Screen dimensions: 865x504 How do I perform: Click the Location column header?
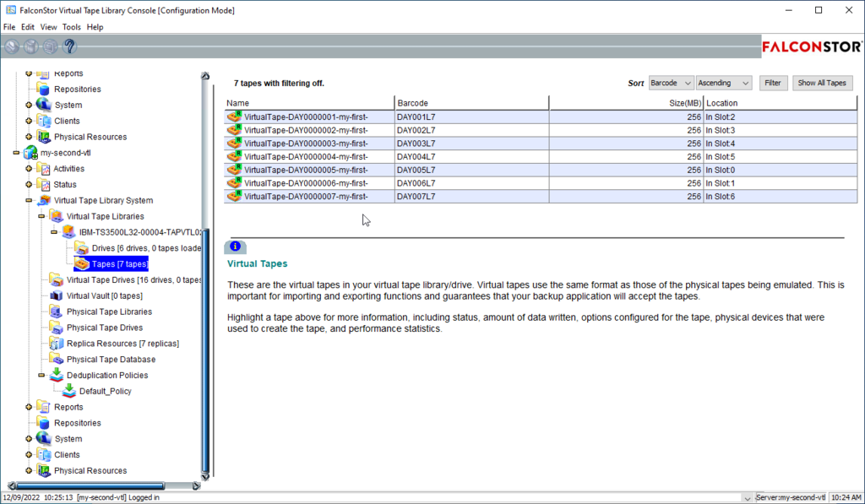coord(781,103)
